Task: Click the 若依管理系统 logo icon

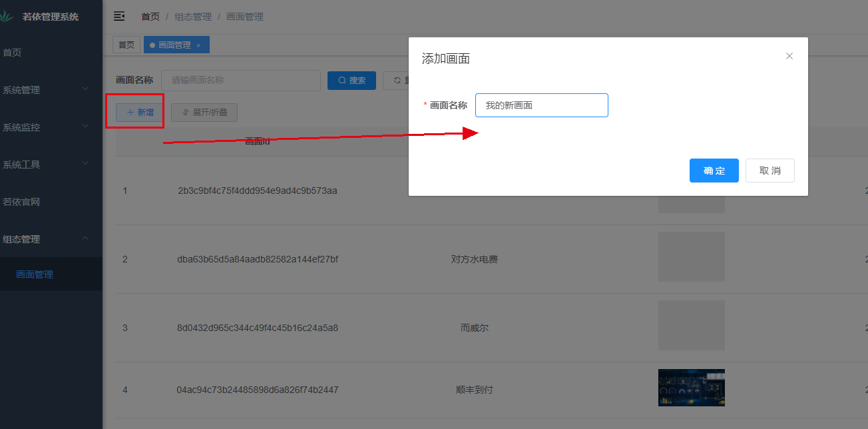Action: [x=7, y=17]
